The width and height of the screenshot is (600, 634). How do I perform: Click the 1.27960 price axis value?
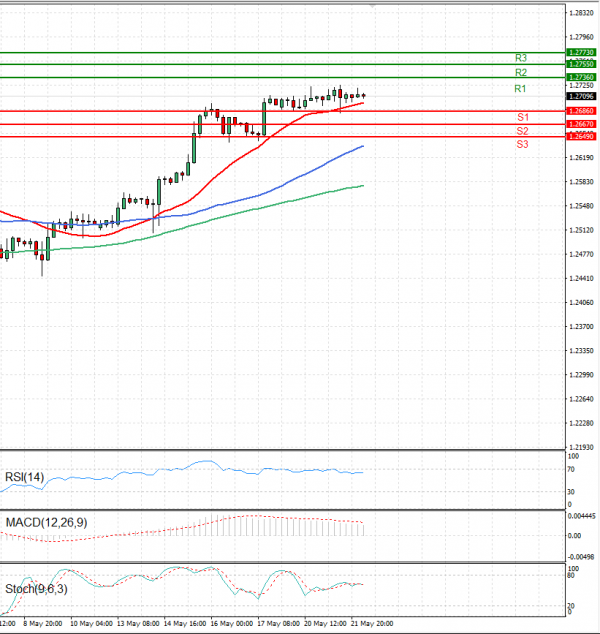581,37
